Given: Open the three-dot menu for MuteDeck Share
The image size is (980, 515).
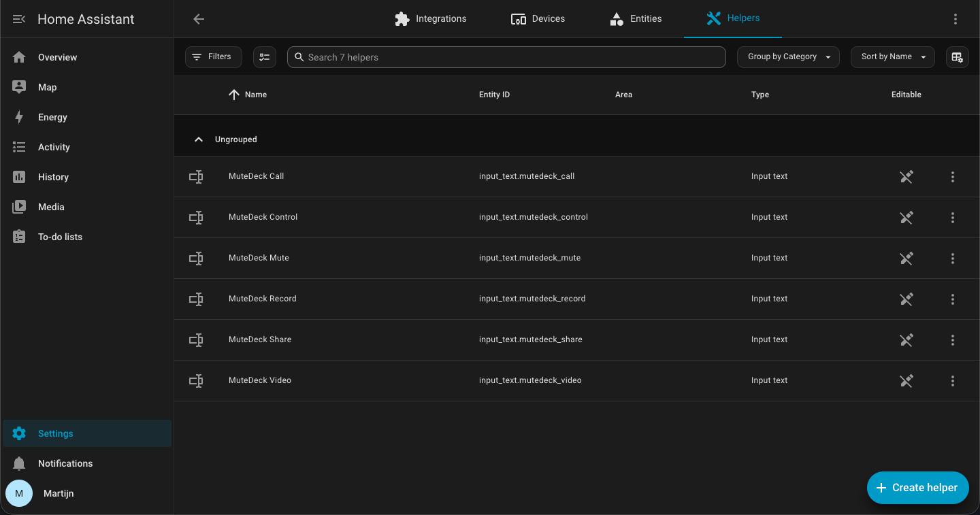Looking at the screenshot, I should (x=953, y=340).
